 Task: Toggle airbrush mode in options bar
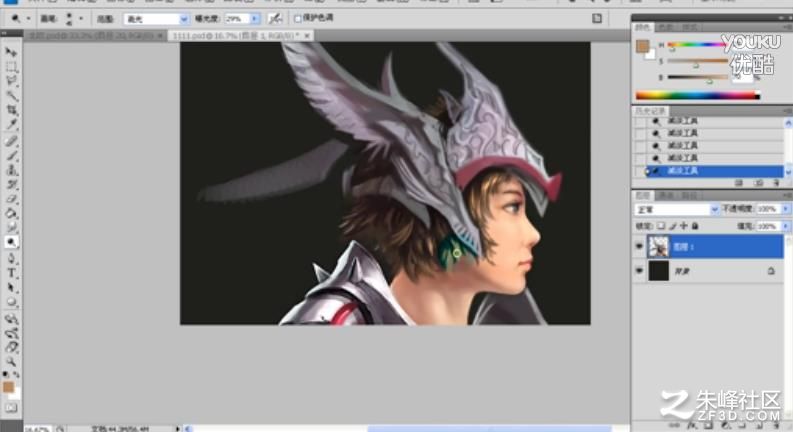click(275, 19)
